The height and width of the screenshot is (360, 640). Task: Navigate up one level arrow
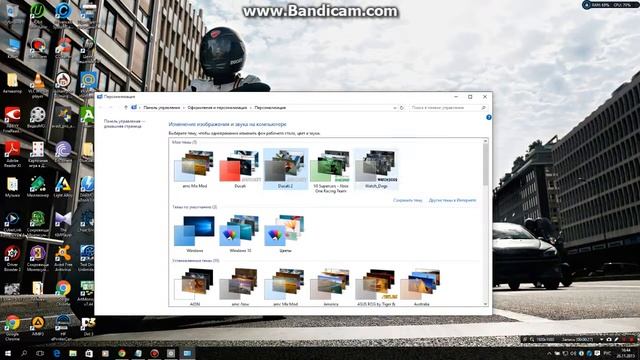tap(126, 107)
